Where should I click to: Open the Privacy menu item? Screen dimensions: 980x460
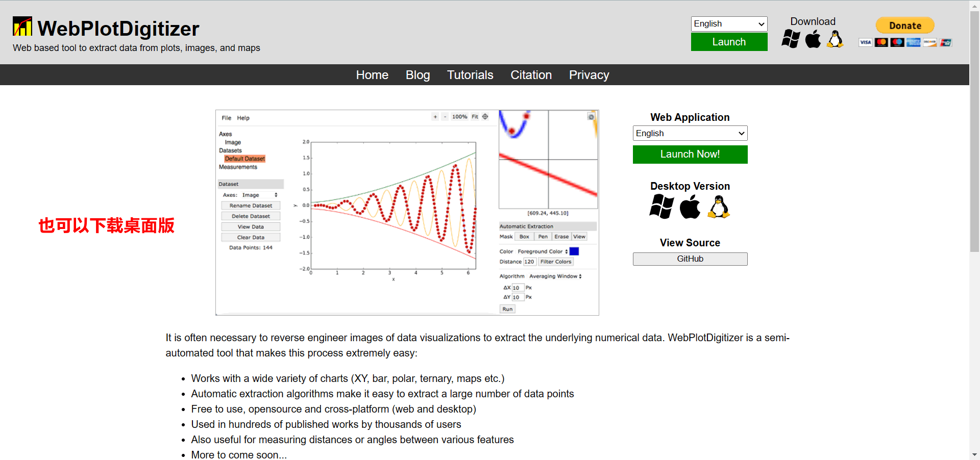point(589,75)
